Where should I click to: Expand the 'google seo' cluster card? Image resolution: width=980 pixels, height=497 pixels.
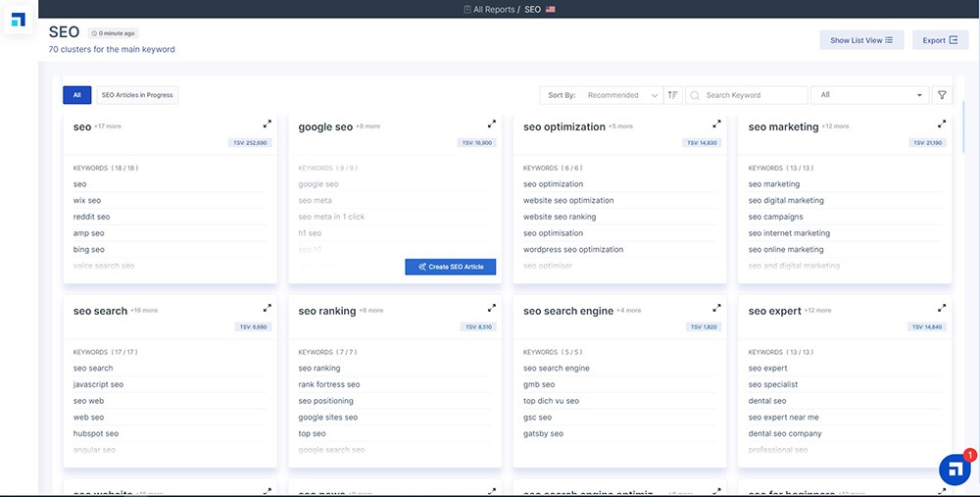click(x=492, y=124)
